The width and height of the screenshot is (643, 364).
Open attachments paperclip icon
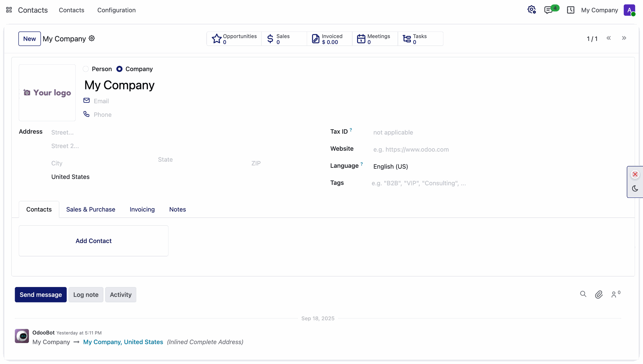coord(599,294)
